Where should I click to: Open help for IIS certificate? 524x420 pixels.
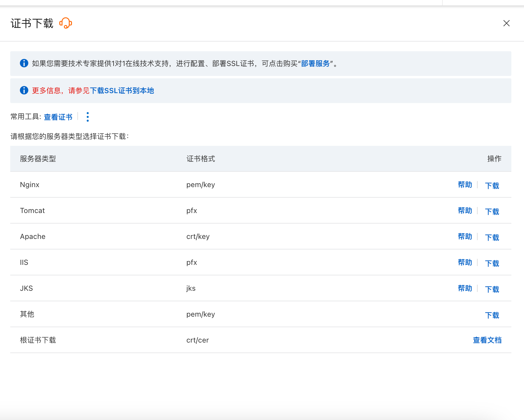(465, 262)
